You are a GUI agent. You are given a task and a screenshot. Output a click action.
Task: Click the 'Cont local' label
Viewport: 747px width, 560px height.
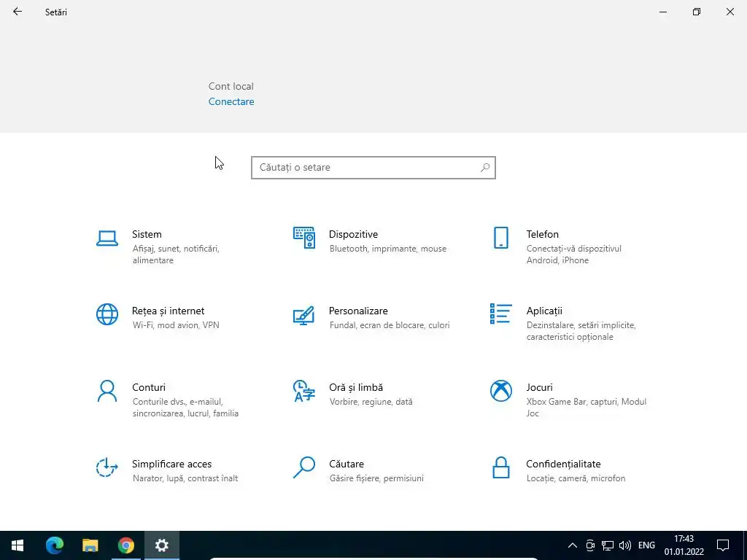click(x=231, y=86)
